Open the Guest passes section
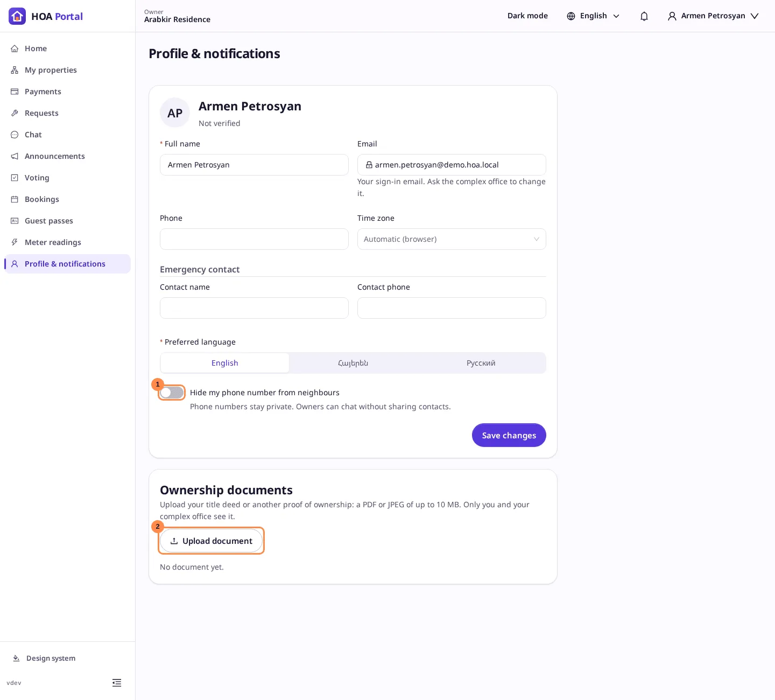This screenshot has height=700, width=775. tap(67, 221)
